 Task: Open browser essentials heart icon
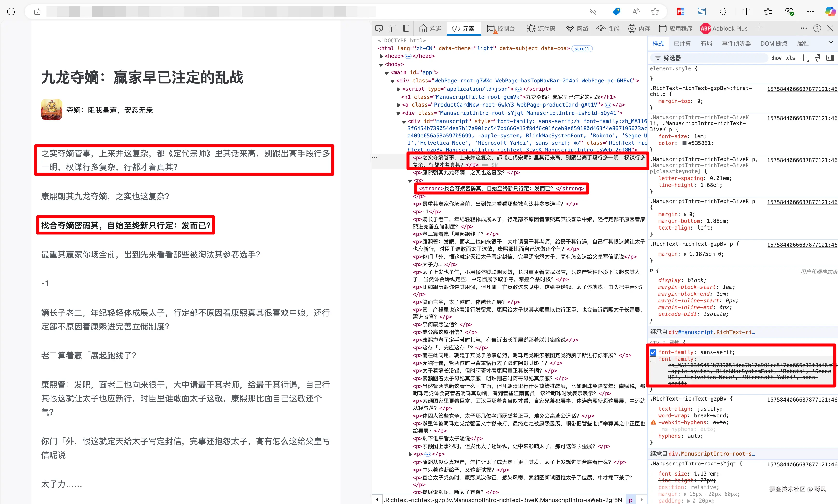pos(789,12)
